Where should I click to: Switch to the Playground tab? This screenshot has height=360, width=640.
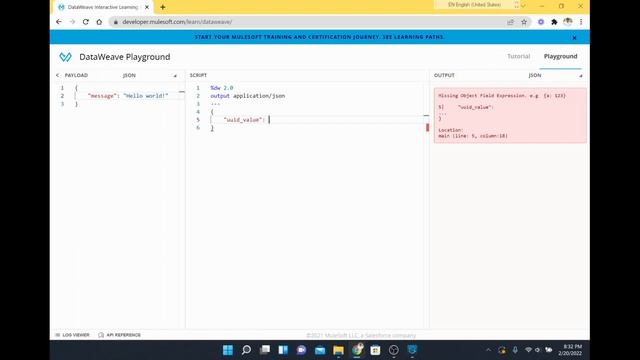coord(560,56)
